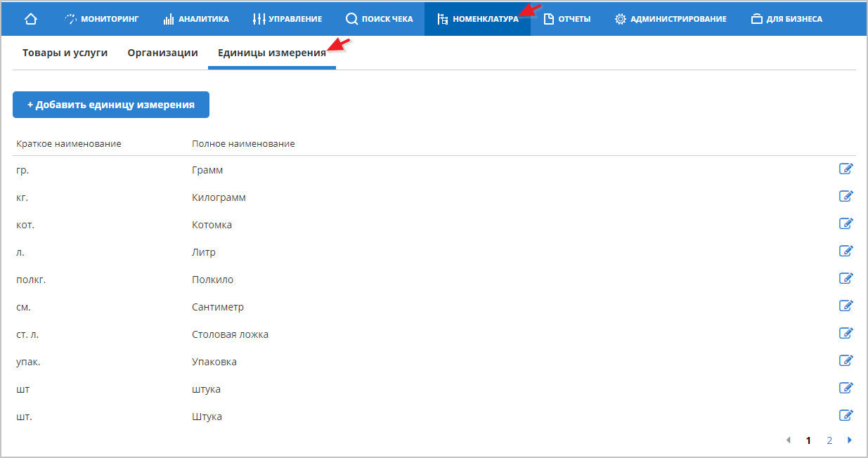Edit the Полкило unit entry

pos(846,278)
